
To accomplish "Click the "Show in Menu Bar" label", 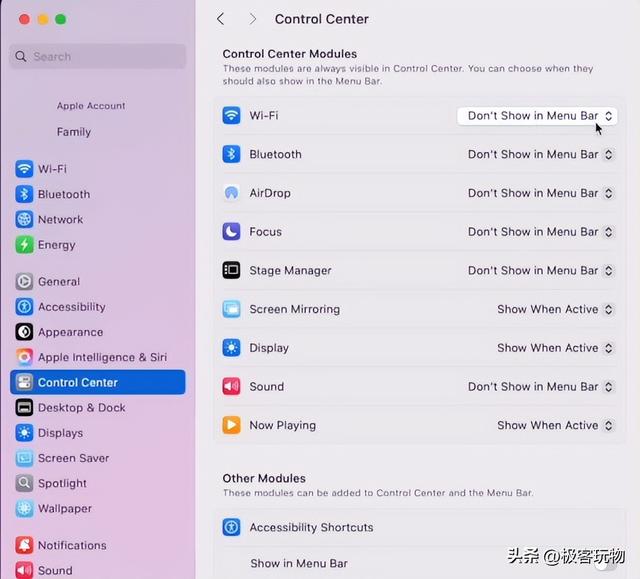I will tap(299, 563).
